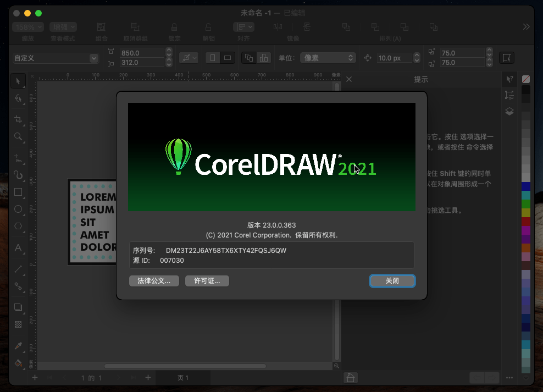Adjust the page height 312.0 stepper
Image resolution: width=543 pixels, height=392 pixels.
169,62
